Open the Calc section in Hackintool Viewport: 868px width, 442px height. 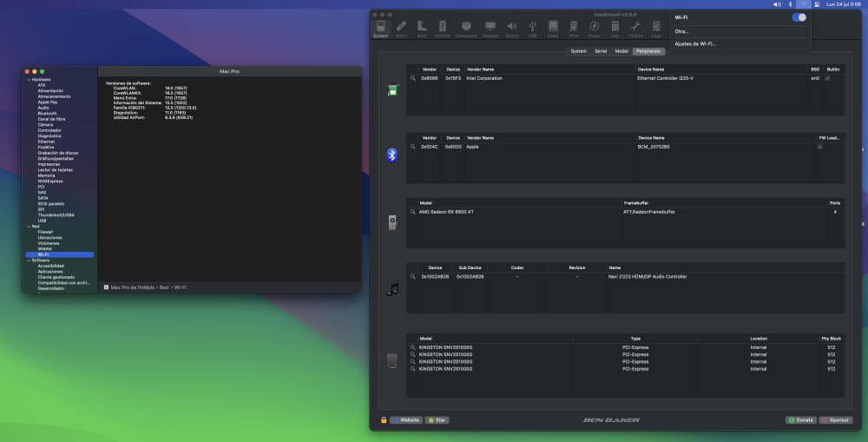615,30
